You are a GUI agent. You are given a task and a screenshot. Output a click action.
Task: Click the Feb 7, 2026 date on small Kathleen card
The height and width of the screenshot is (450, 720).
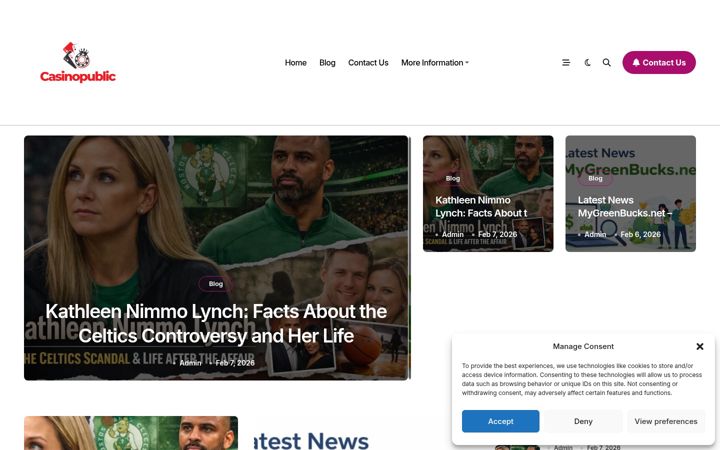pyautogui.click(x=498, y=234)
